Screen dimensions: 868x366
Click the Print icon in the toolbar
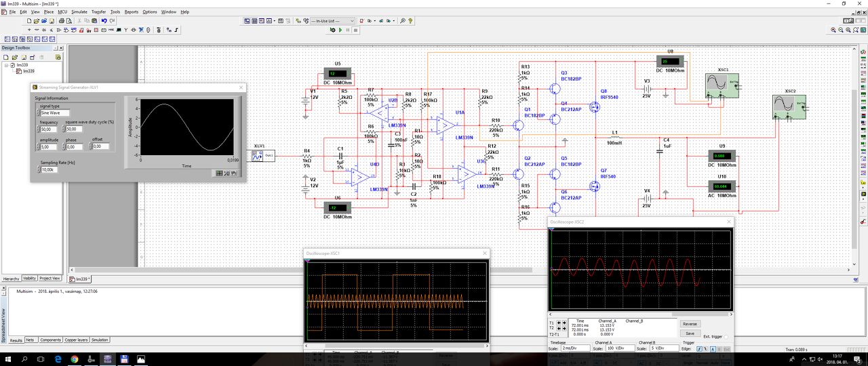coord(62,21)
